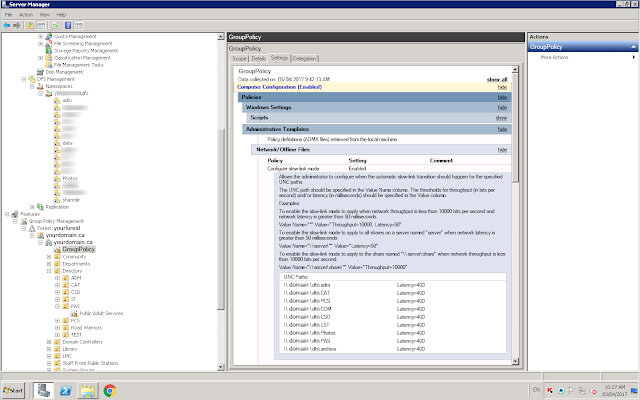The image size is (640, 400).
Task: Show the Scripts section
Action: [501, 118]
